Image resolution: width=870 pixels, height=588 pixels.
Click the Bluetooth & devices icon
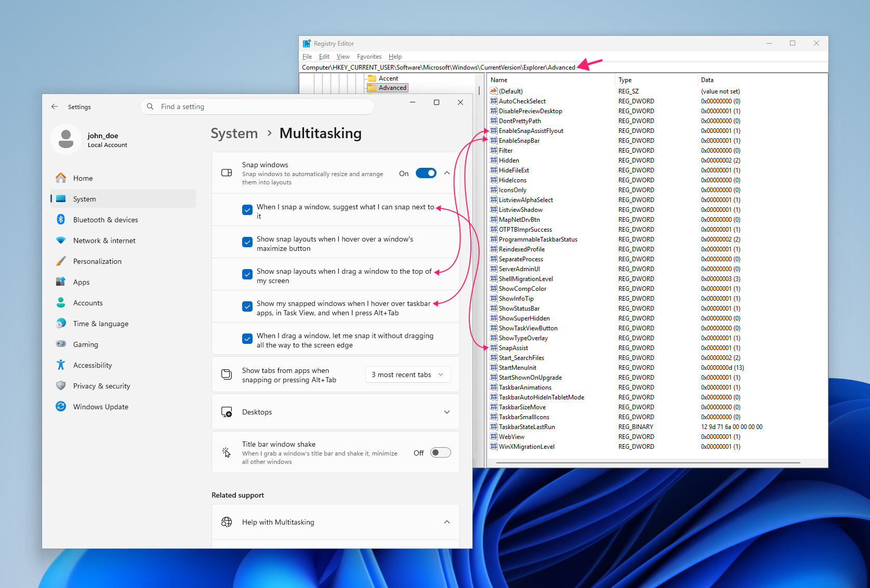coord(61,220)
